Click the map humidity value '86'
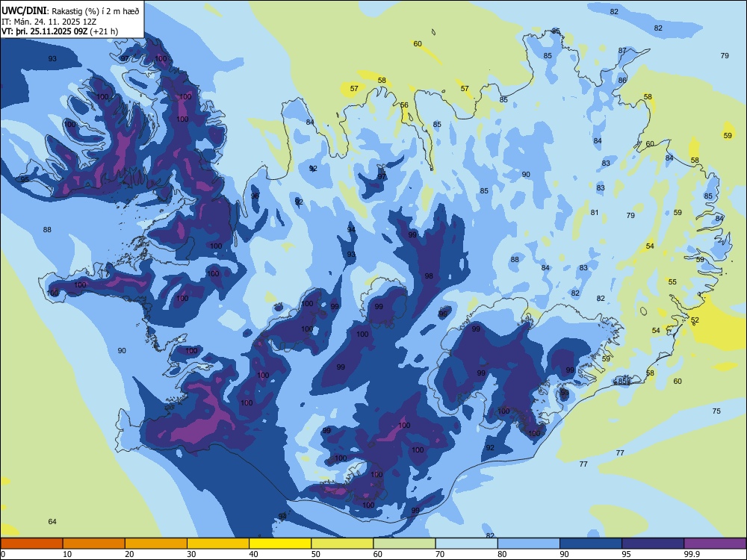The image size is (747, 560). pyautogui.click(x=623, y=80)
